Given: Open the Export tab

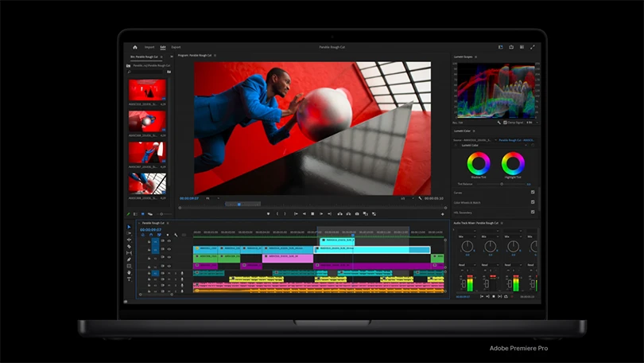Looking at the screenshot, I should [x=176, y=47].
